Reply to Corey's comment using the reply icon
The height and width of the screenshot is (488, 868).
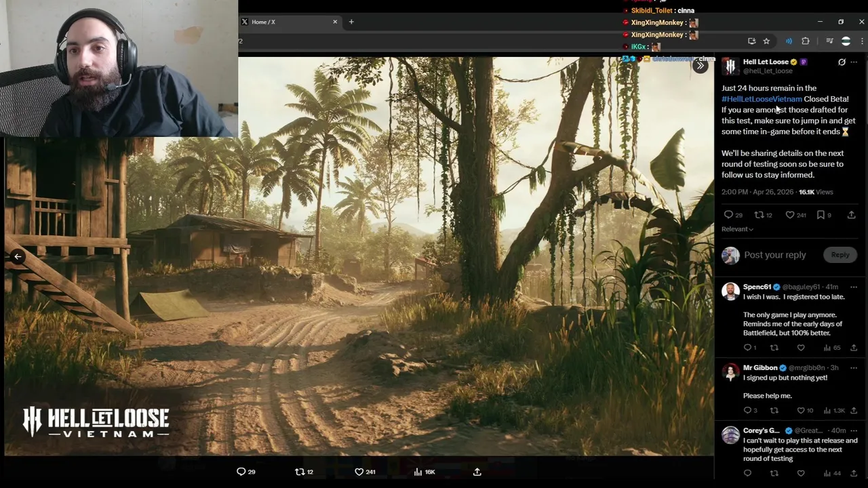747,473
